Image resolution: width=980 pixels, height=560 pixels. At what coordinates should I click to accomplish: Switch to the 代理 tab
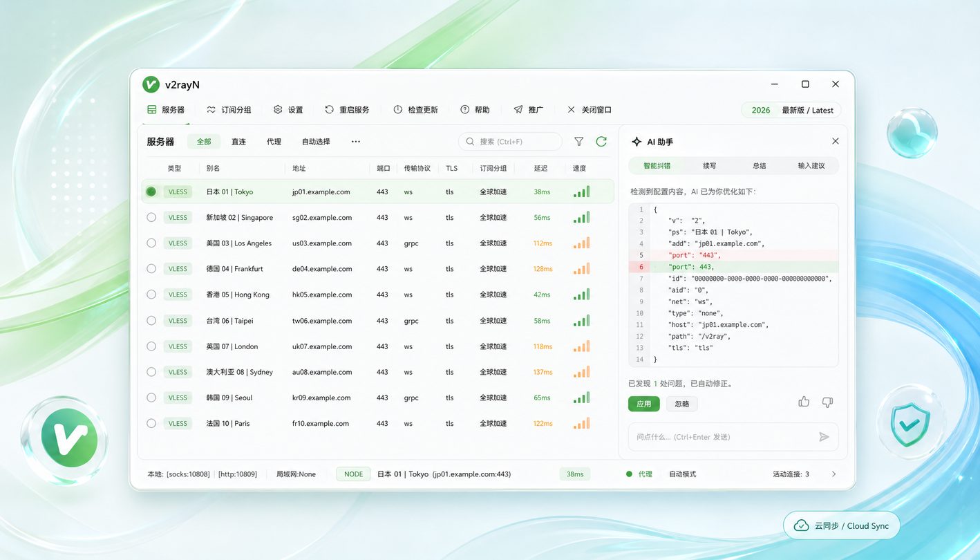click(274, 142)
